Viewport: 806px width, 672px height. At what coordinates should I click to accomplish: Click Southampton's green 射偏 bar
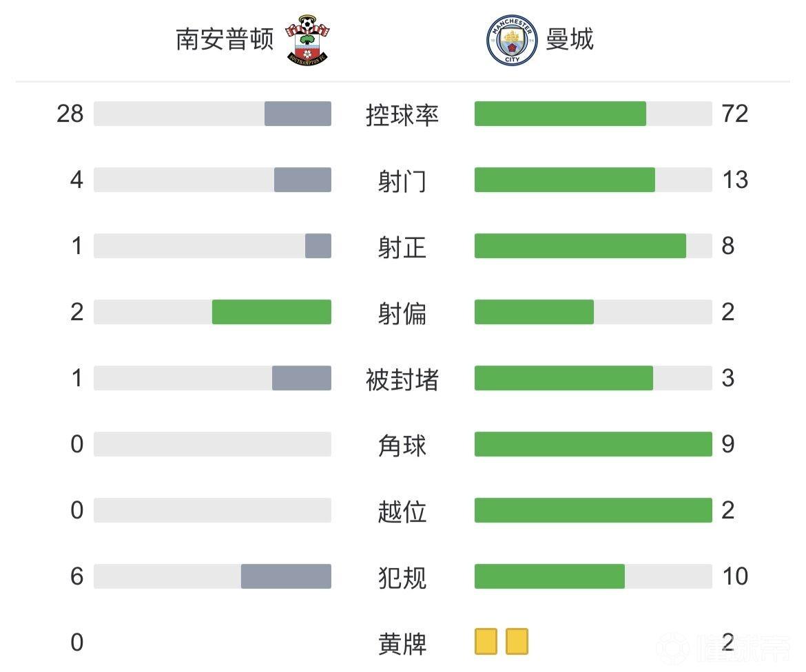pos(271,312)
